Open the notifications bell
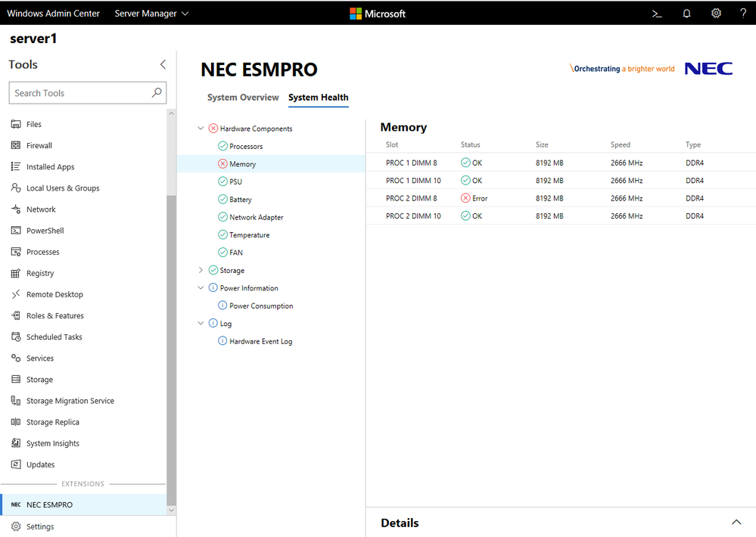The image size is (756, 537). [686, 14]
